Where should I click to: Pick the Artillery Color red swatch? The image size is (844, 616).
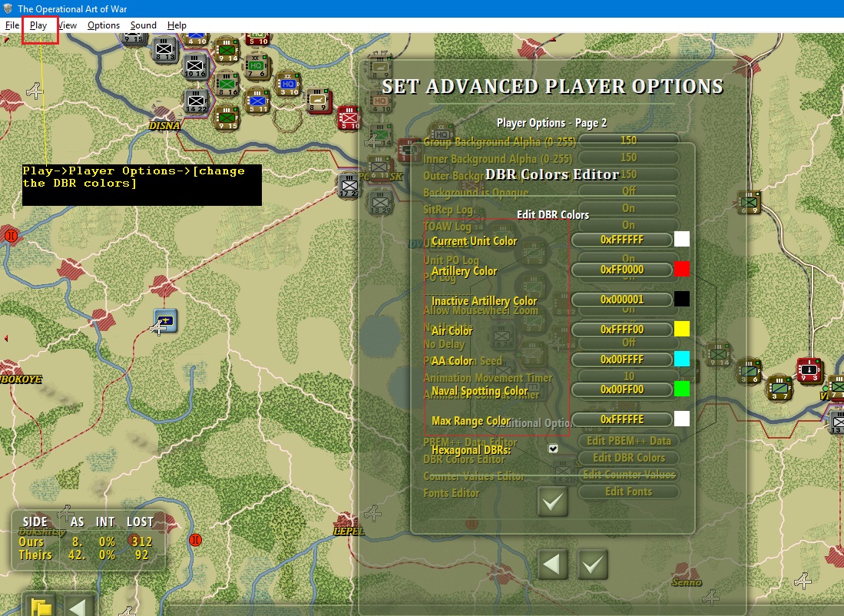point(681,270)
